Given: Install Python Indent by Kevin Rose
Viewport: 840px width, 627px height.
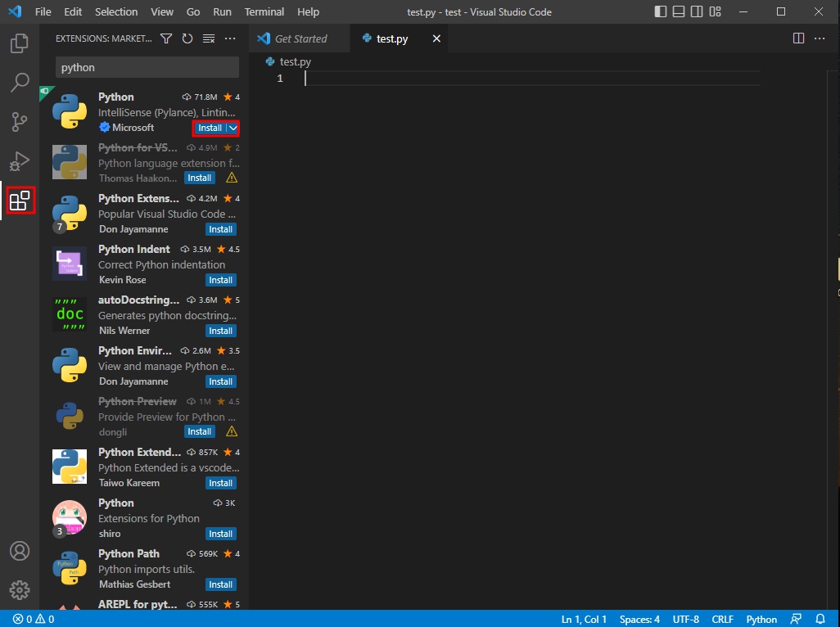Looking at the screenshot, I should pos(221,280).
